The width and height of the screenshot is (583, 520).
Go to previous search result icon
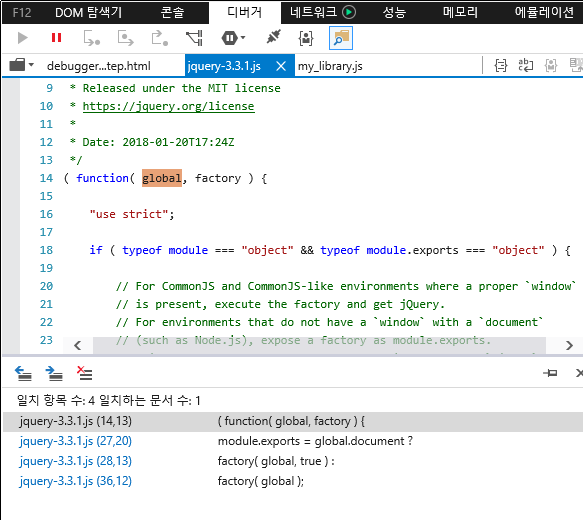point(23,373)
